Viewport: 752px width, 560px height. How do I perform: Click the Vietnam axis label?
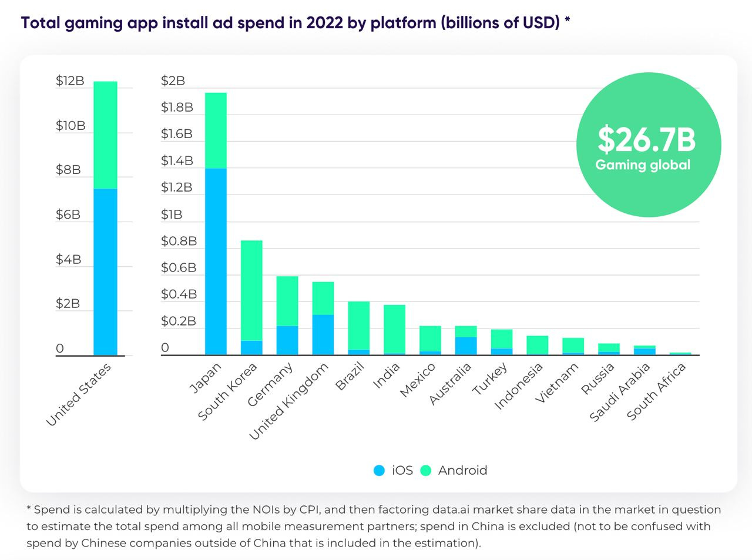point(557,383)
